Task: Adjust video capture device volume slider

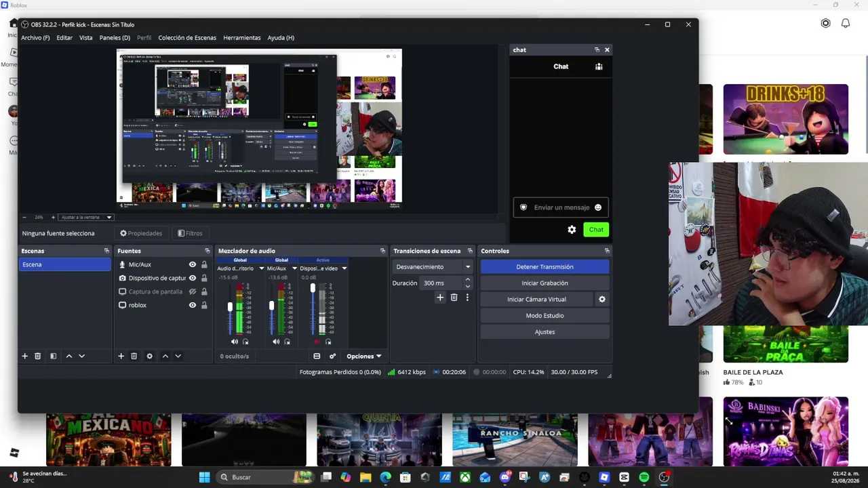Action: coord(313,289)
